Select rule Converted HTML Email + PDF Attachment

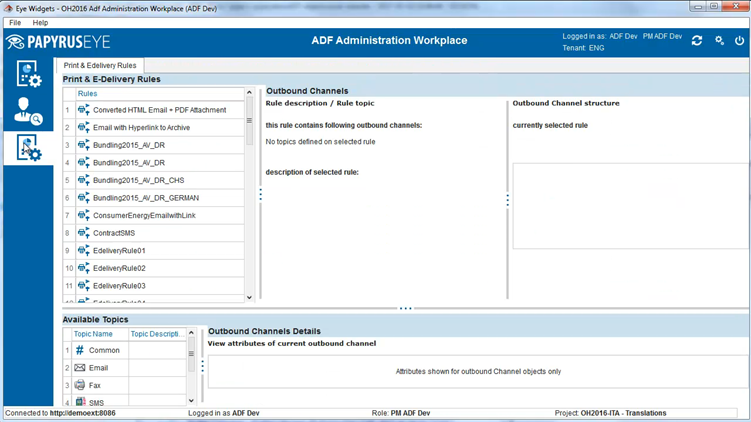tap(159, 110)
